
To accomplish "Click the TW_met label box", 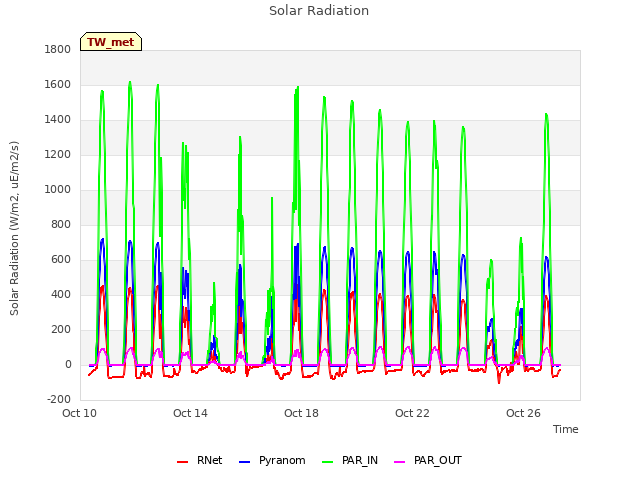I will [111, 42].
